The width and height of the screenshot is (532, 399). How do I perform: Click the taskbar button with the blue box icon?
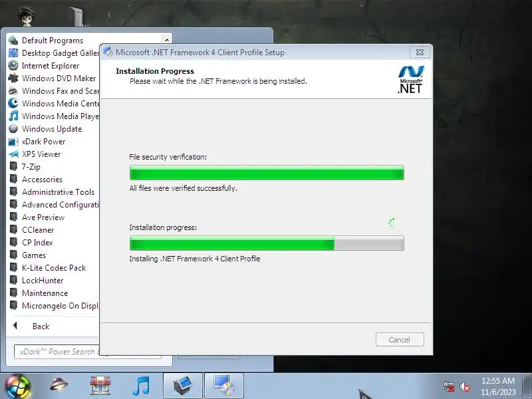(183, 386)
